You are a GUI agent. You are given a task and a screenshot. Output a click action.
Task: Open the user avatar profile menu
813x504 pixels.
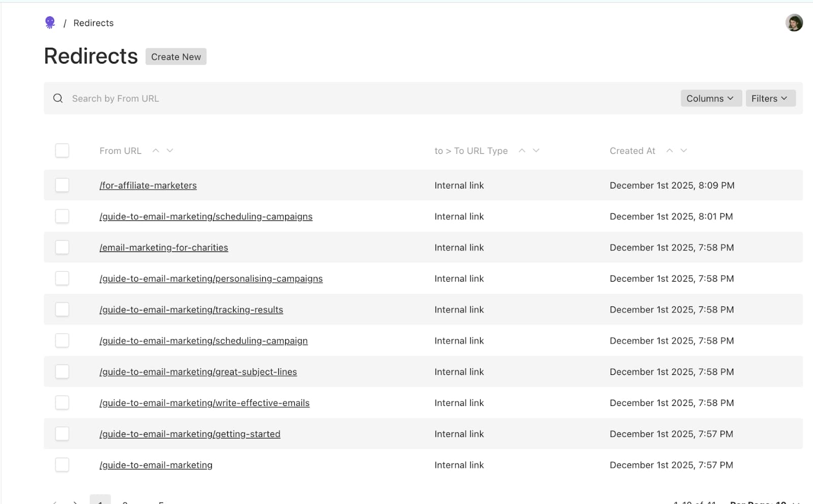click(794, 23)
